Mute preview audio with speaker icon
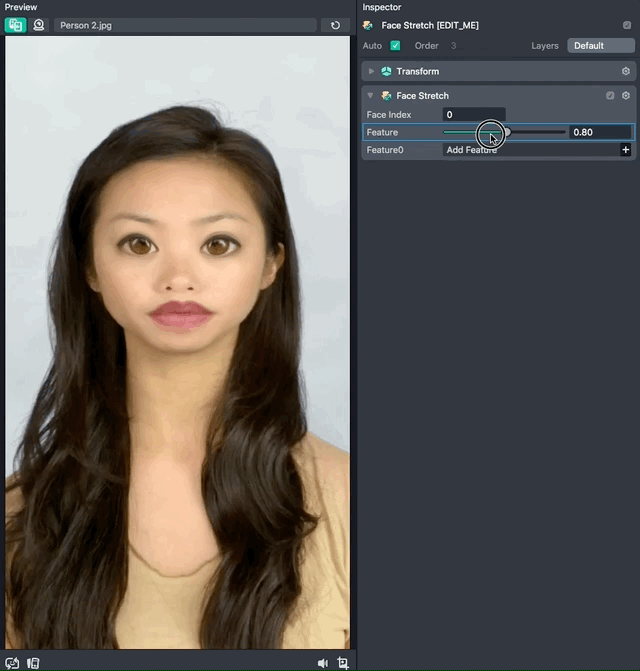Viewport: 640px width, 671px height. 322,663
